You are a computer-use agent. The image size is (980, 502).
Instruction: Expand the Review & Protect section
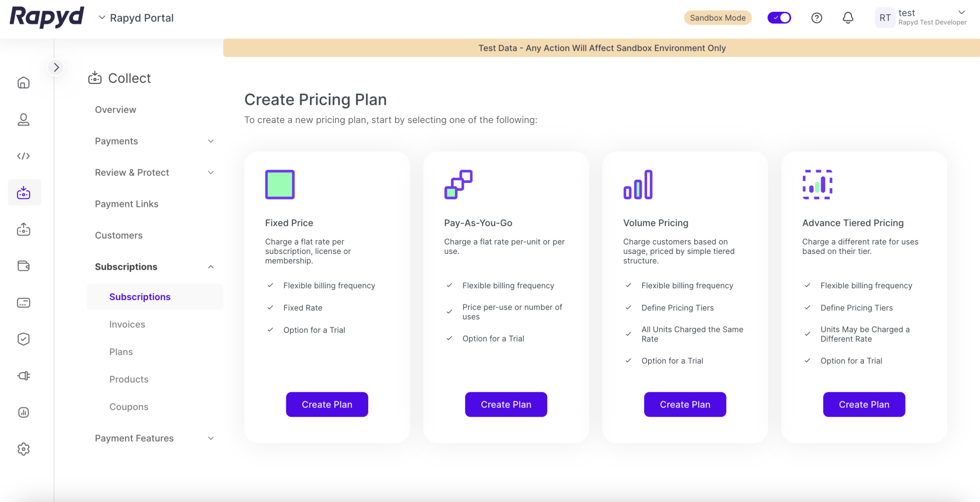[x=211, y=173]
